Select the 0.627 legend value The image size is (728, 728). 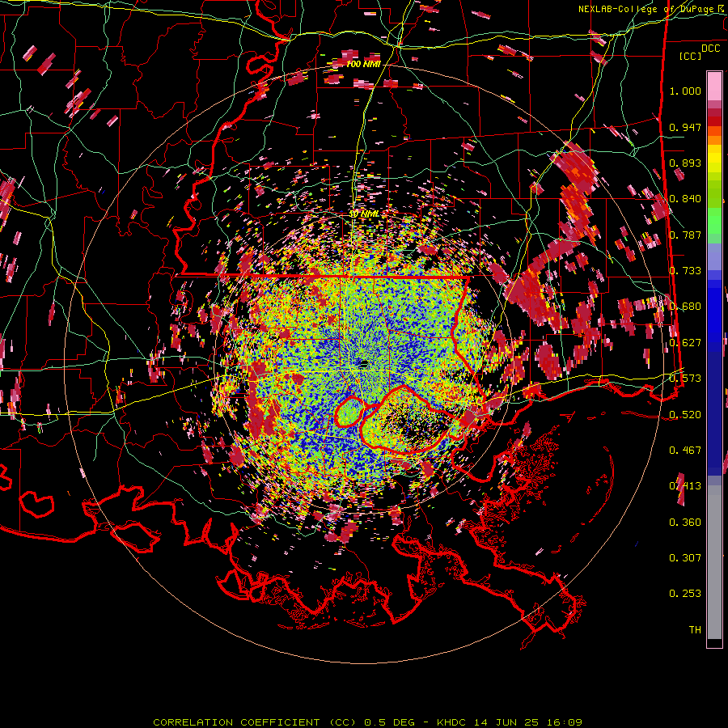pos(685,343)
